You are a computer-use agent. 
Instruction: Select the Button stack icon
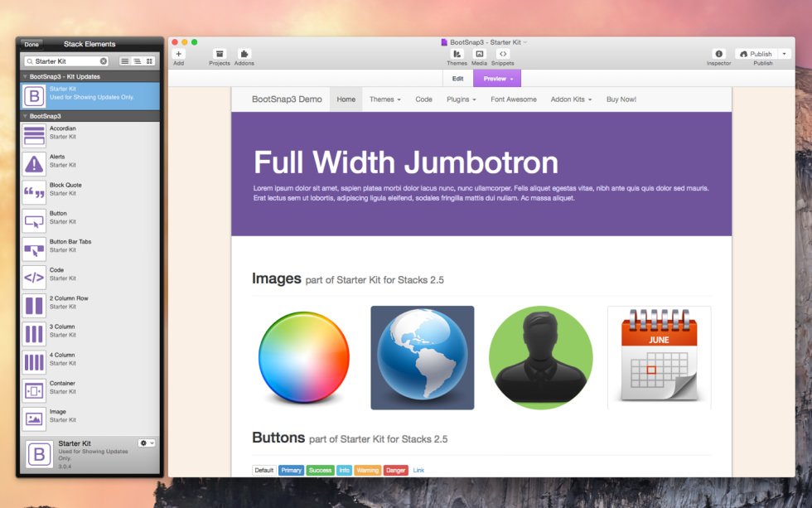point(34,221)
